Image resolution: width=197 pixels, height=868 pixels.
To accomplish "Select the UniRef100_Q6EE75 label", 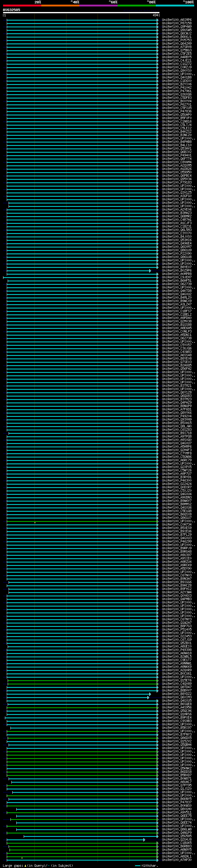I will 176,816.
